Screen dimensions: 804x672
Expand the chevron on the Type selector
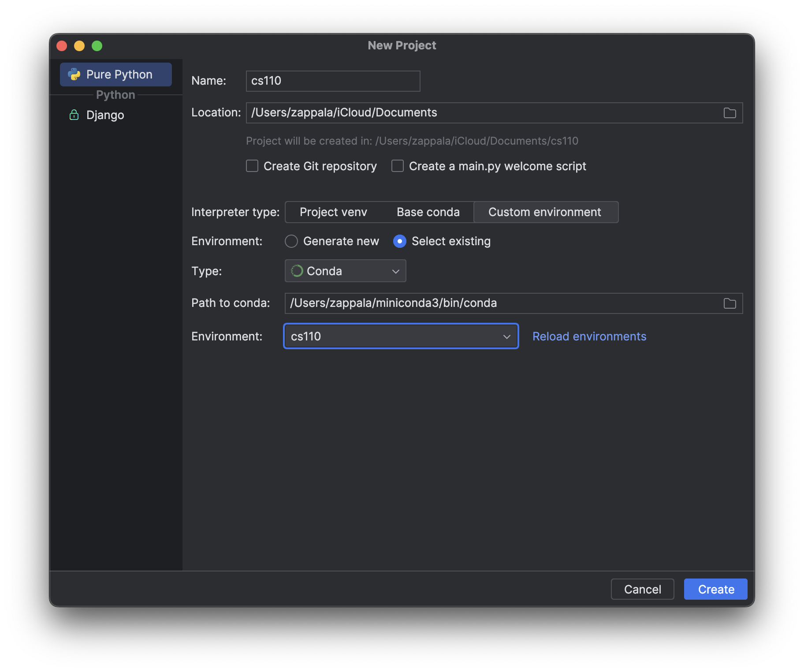click(395, 271)
